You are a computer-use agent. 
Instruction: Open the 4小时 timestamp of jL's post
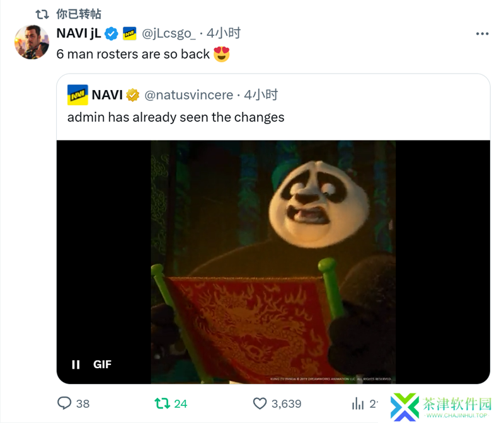224,33
